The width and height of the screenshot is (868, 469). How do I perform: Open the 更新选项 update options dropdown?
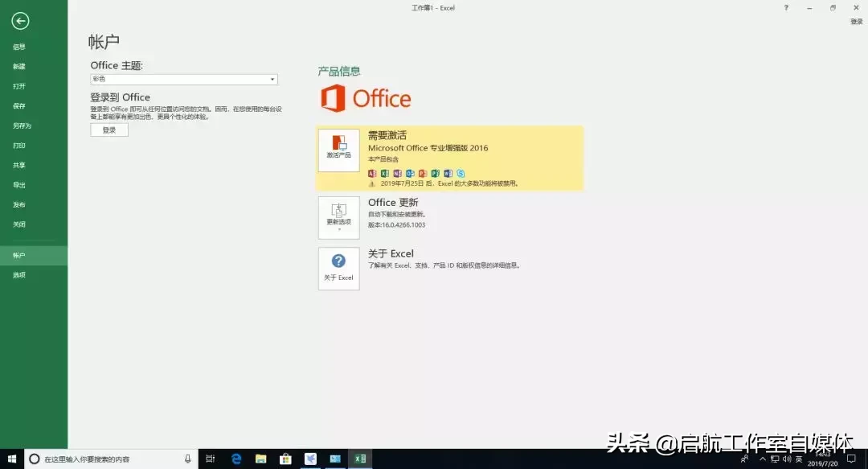[338, 217]
